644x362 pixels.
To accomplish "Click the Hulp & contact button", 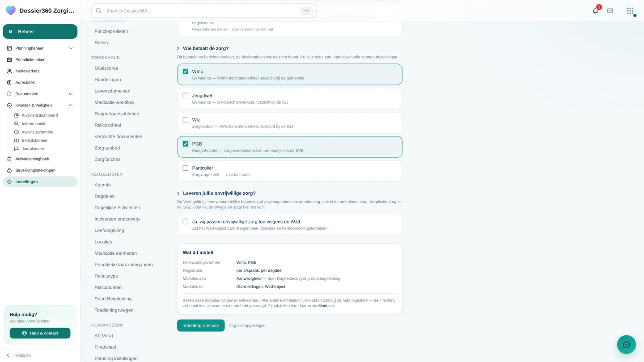I will pyautogui.click(x=40, y=333).
